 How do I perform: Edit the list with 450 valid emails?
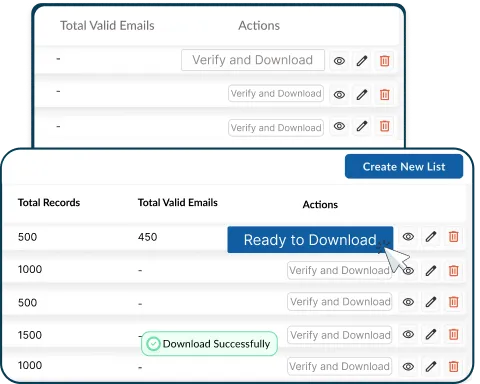tap(431, 237)
